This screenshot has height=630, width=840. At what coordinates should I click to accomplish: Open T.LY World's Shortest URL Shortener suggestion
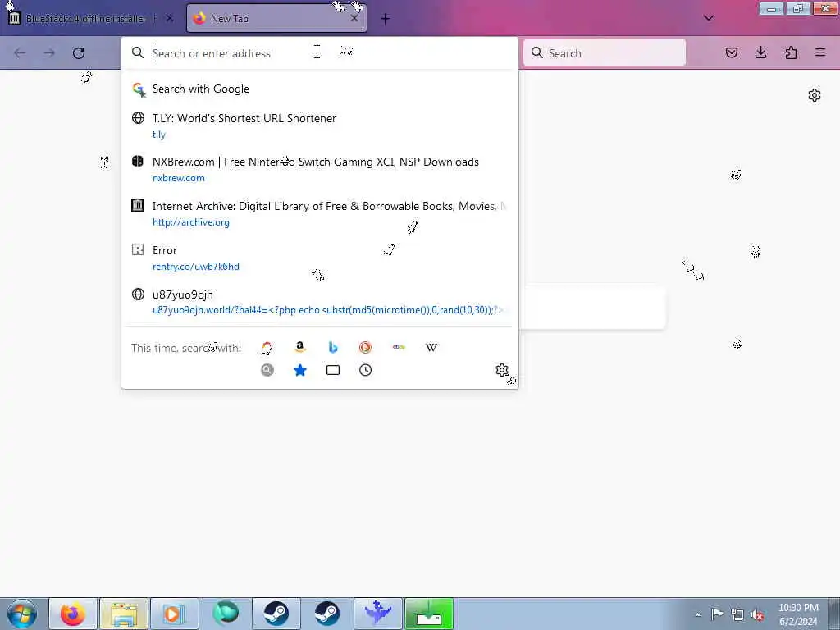[x=320, y=126]
